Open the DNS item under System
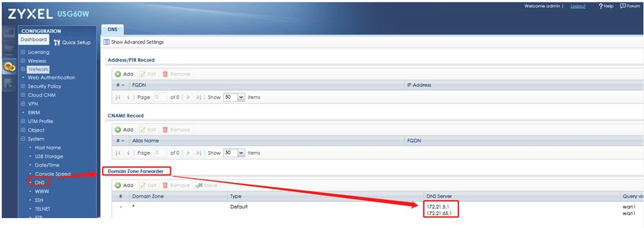644x228 pixels. coord(40,182)
